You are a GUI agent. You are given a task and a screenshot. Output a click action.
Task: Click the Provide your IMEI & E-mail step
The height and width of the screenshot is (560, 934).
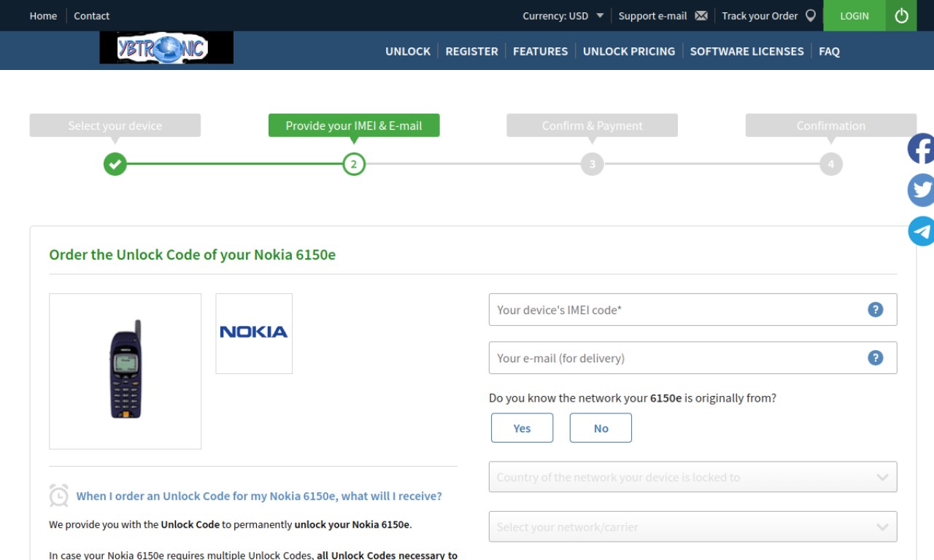pyautogui.click(x=354, y=125)
